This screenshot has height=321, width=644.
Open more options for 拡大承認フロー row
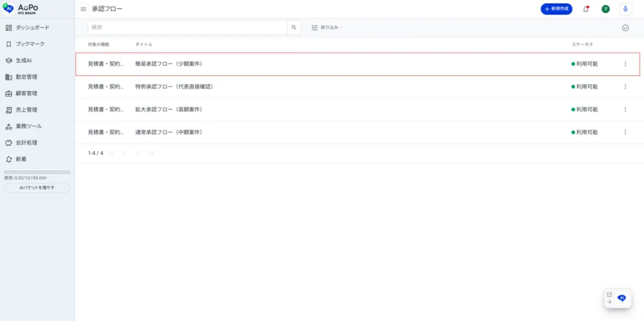click(x=625, y=109)
